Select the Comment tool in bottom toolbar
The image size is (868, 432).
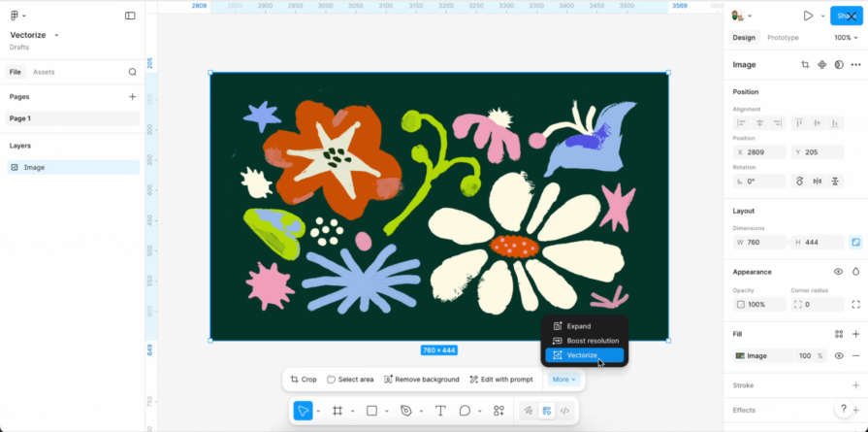pos(465,411)
